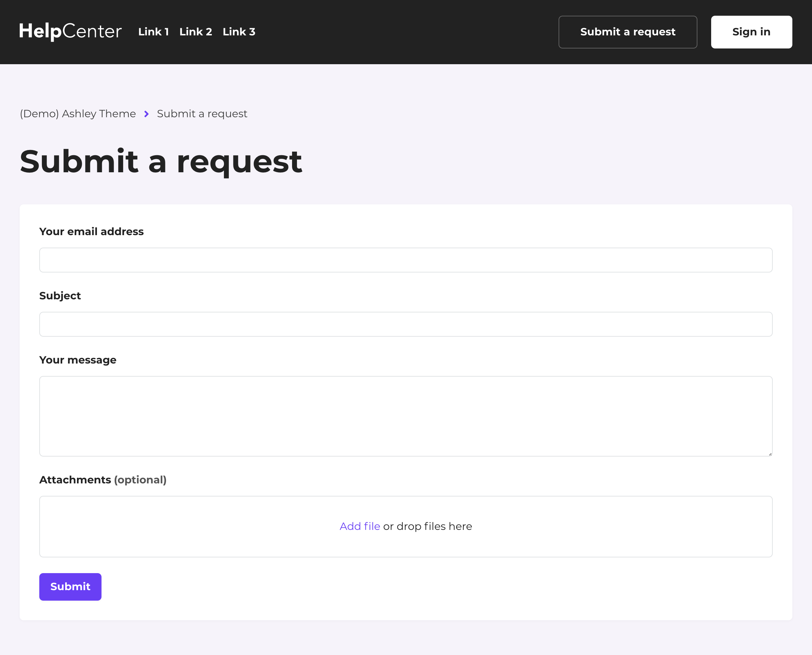Image resolution: width=812 pixels, height=655 pixels.
Task: Click the Your email address label
Action: (x=91, y=231)
